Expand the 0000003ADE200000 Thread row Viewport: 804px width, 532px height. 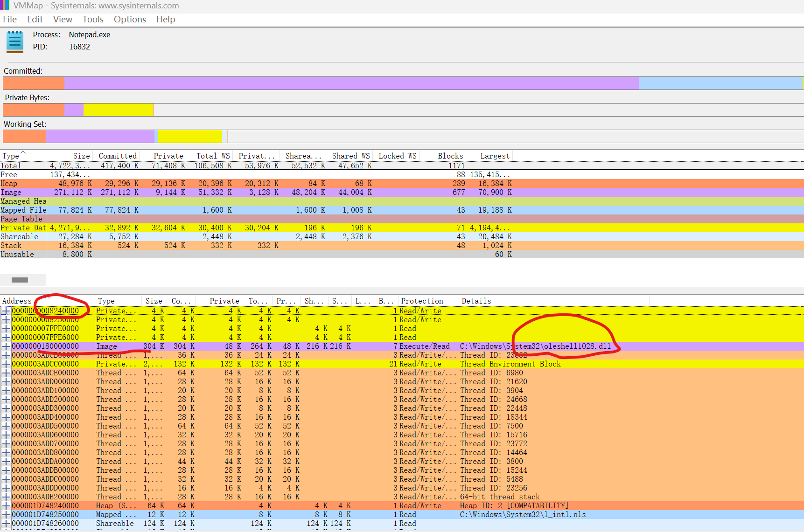pos(6,497)
